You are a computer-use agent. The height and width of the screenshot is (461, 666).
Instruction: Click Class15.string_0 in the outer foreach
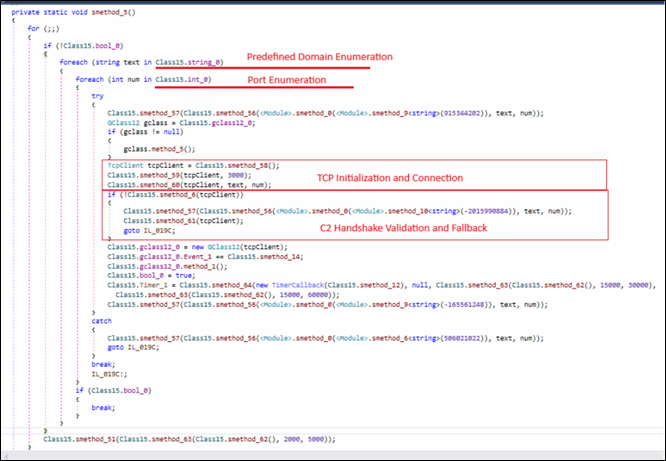coord(186,62)
